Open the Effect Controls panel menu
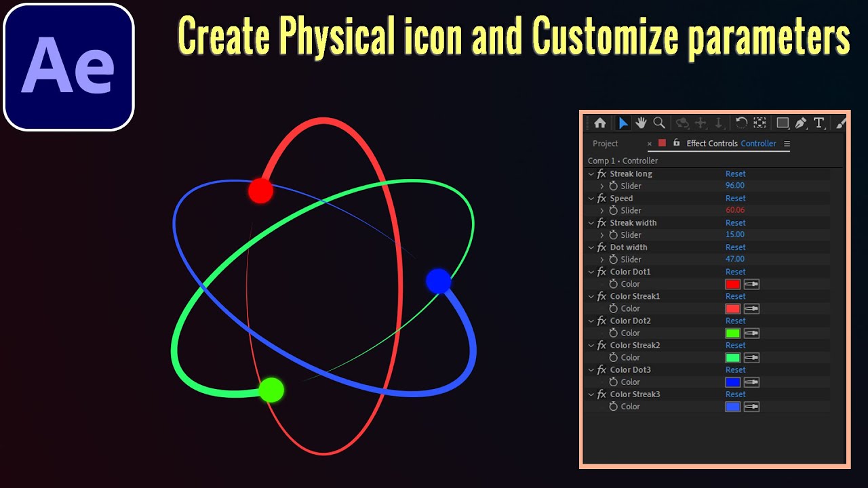This screenshot has width=868, height=488. point(787,143)
